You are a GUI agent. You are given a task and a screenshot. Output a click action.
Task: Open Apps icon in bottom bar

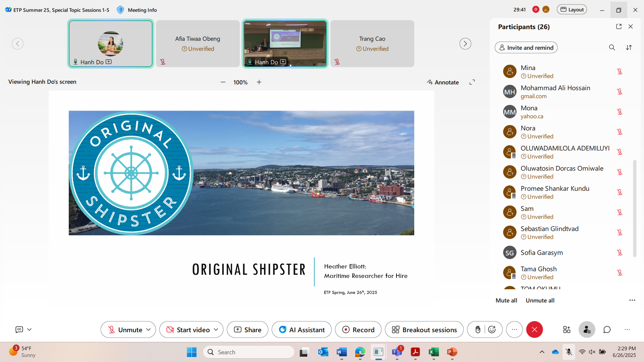click(567, 329)
